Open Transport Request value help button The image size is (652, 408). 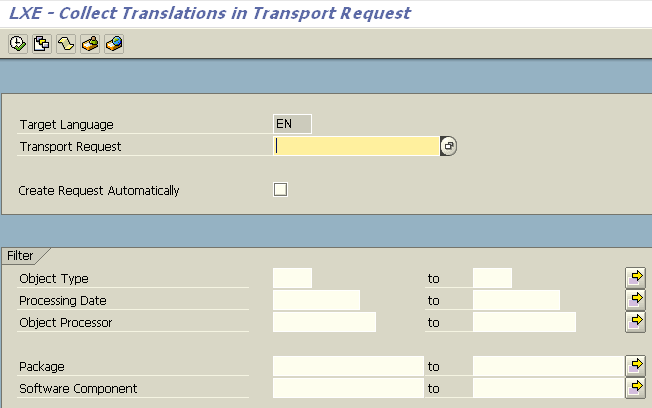448,146
